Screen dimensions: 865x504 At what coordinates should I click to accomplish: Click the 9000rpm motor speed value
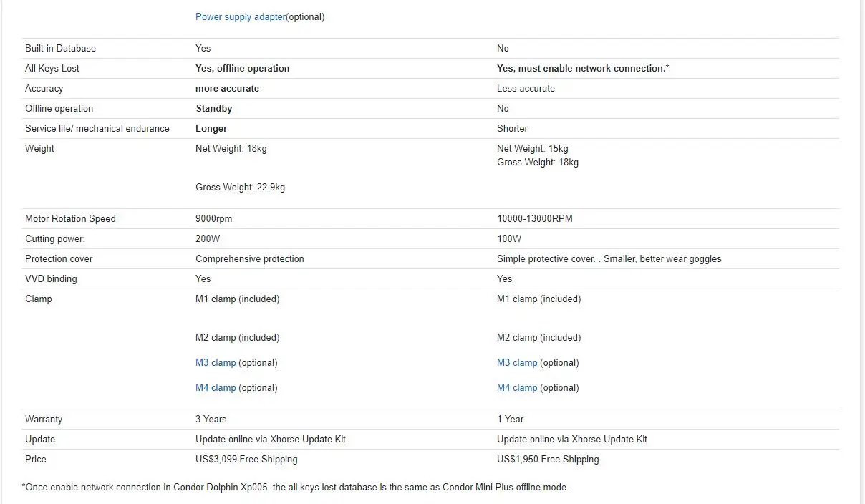click(x=213, y=219)
